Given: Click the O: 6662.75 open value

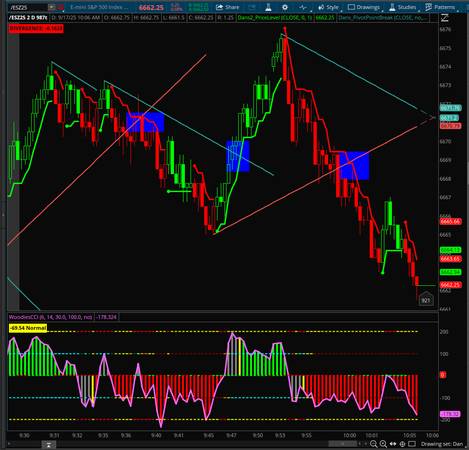Looking at the screenshot, I should (117, 17).
